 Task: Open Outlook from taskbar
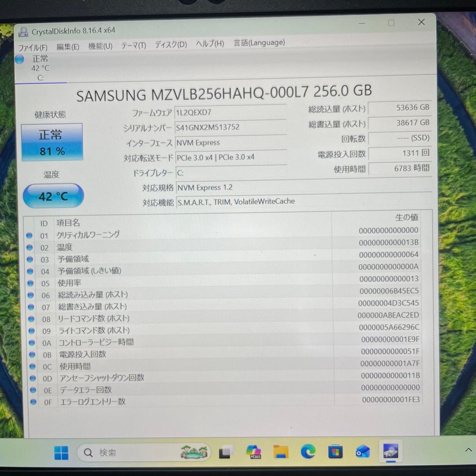pos(363,451)
